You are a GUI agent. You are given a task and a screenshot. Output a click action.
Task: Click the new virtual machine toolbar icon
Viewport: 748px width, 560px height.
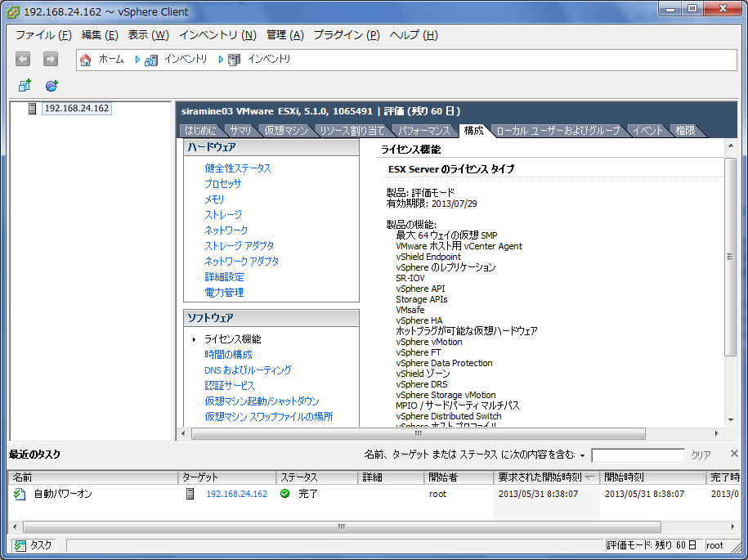tap(25, 85)
